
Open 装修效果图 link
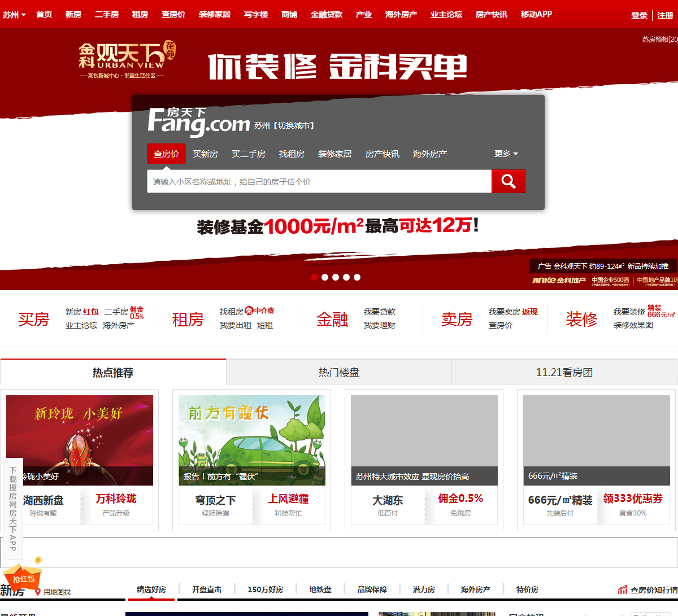(x=633, y=325)
